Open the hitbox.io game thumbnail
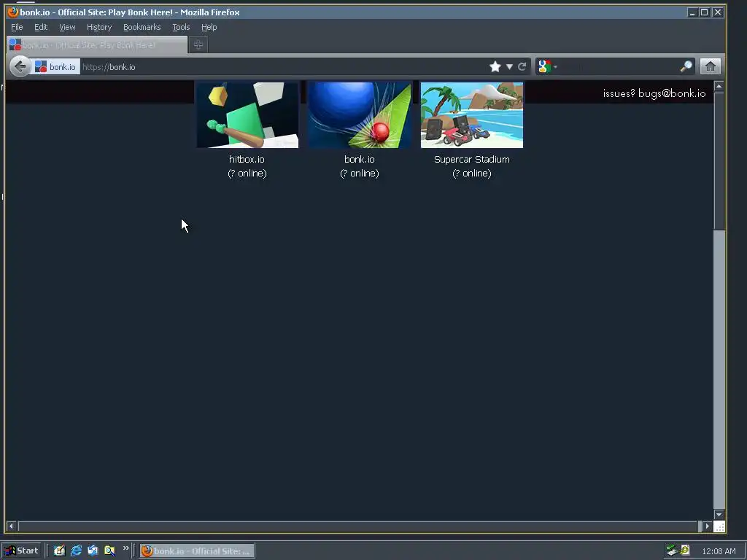The image size is (747, 560). tap(247, 114)
